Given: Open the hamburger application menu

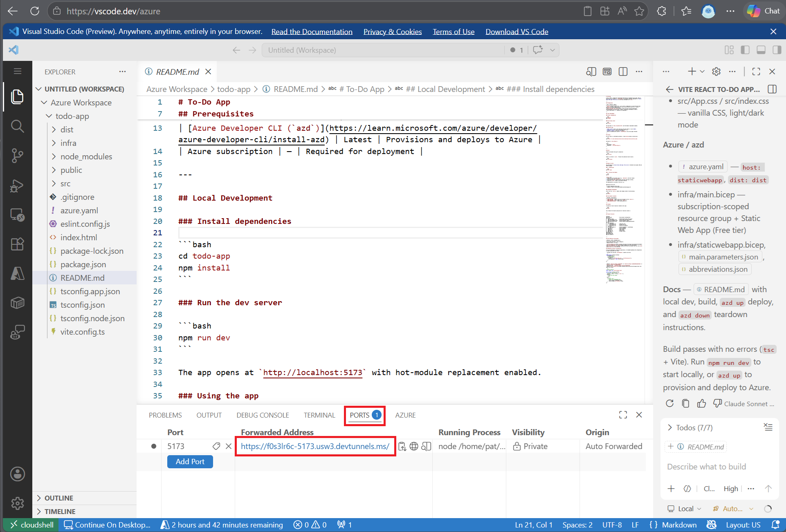Looking at the screenshot, I should tap(17, 71).
